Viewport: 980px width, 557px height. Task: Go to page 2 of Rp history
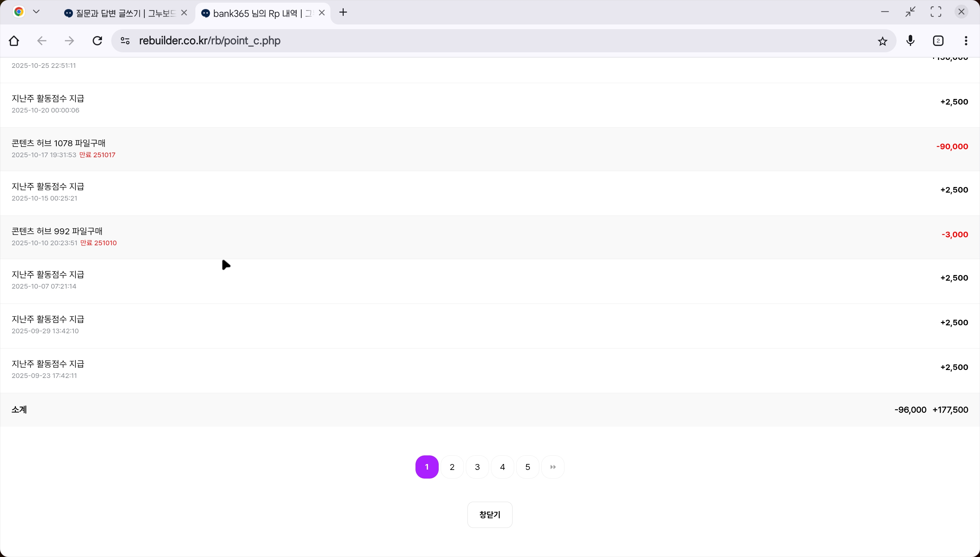click(x=452, y=467)
